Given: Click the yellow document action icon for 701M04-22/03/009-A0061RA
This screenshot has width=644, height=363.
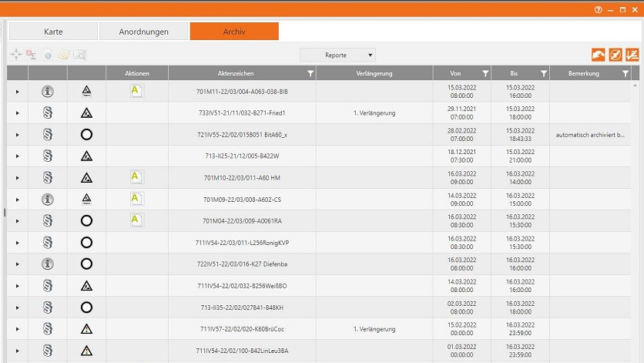Looking at the screenshot, I should pos(137,220).
